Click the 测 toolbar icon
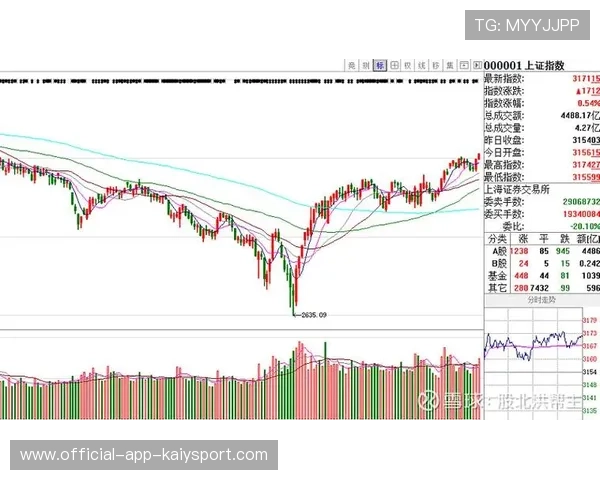 pyautogui.click(x=366, y=64)
